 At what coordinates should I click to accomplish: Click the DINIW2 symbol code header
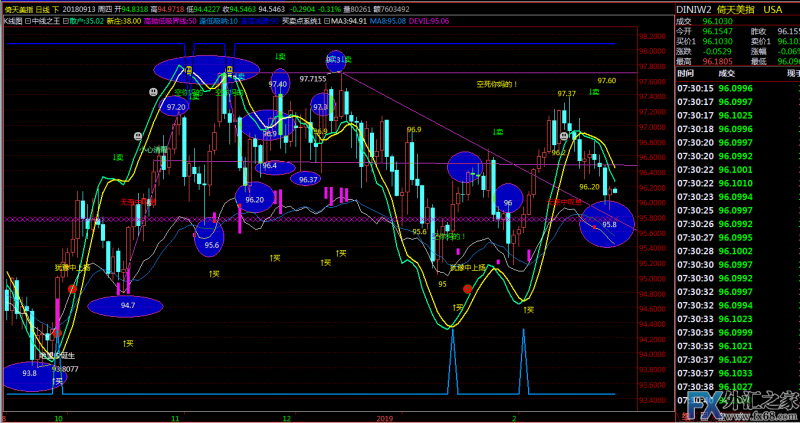click(693, 10)
